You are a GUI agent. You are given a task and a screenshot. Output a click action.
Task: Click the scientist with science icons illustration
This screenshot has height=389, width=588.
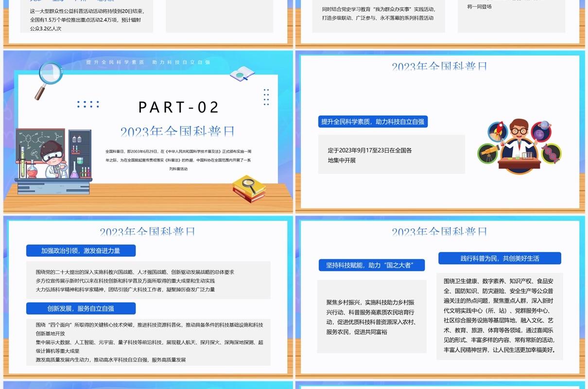519,146
